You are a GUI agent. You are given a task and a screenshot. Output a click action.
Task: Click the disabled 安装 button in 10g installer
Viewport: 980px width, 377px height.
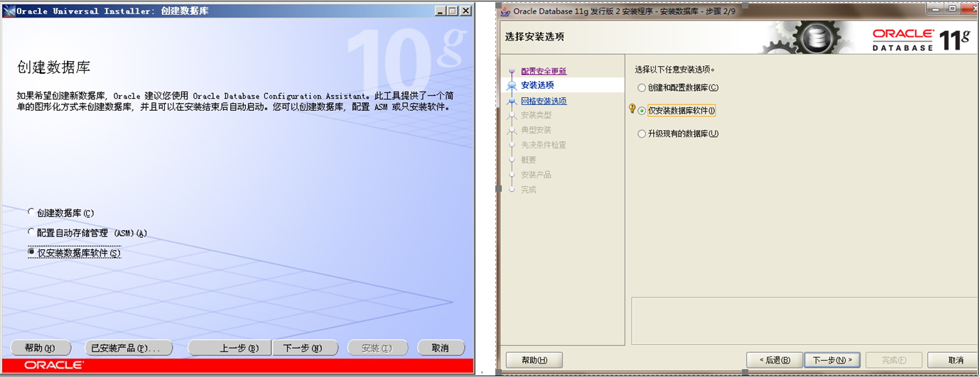[377, 348]
